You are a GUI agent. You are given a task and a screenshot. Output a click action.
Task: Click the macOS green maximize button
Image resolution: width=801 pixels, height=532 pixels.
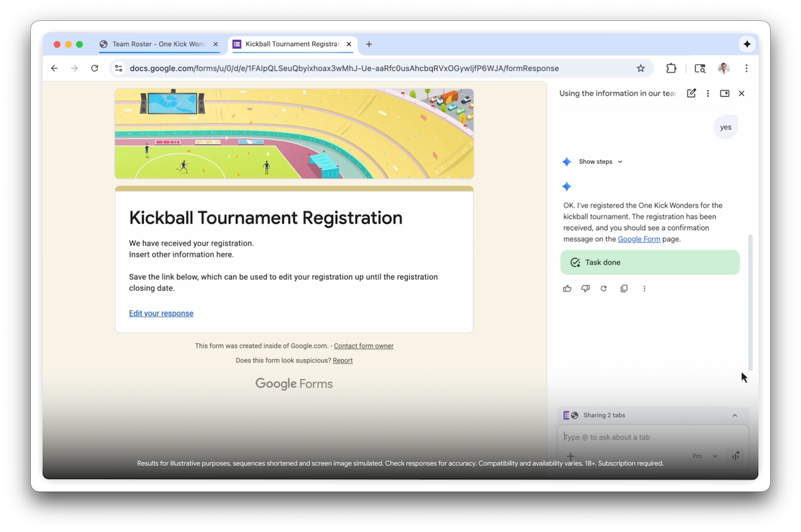tap(79, 44)
